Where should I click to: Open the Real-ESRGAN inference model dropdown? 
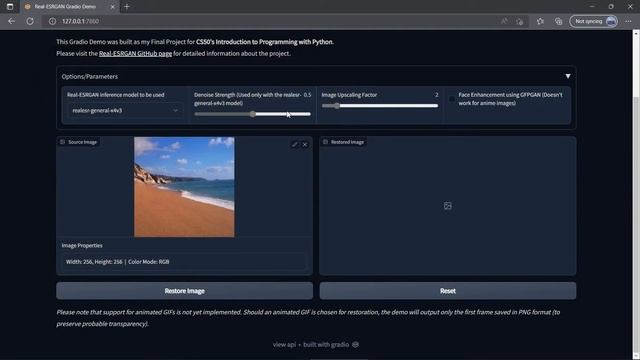[125, 111]
